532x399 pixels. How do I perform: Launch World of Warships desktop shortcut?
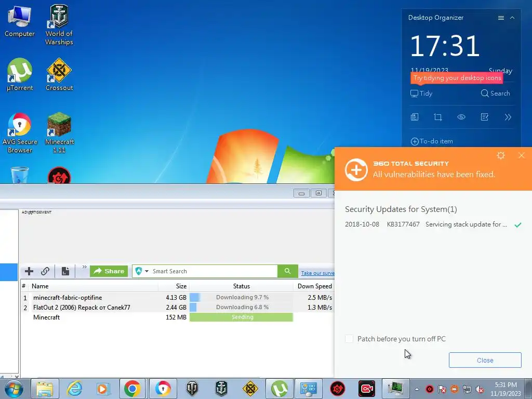59,25
